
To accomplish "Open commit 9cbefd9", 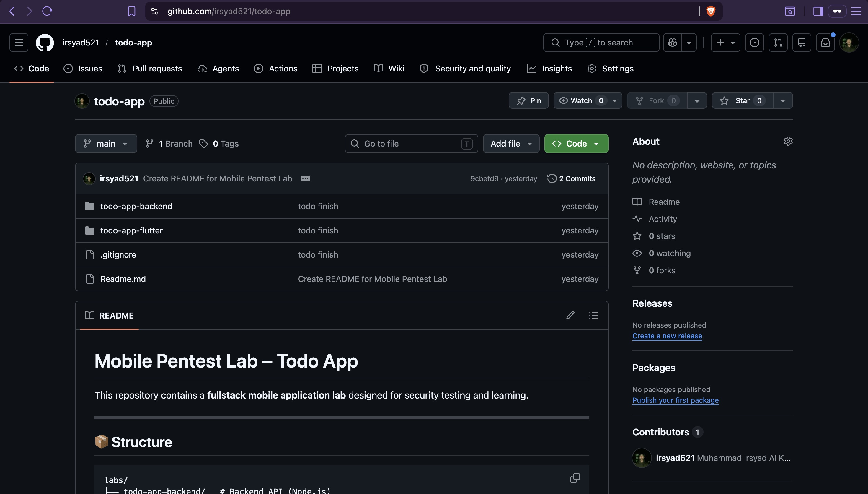I will [x=484, y=178].
